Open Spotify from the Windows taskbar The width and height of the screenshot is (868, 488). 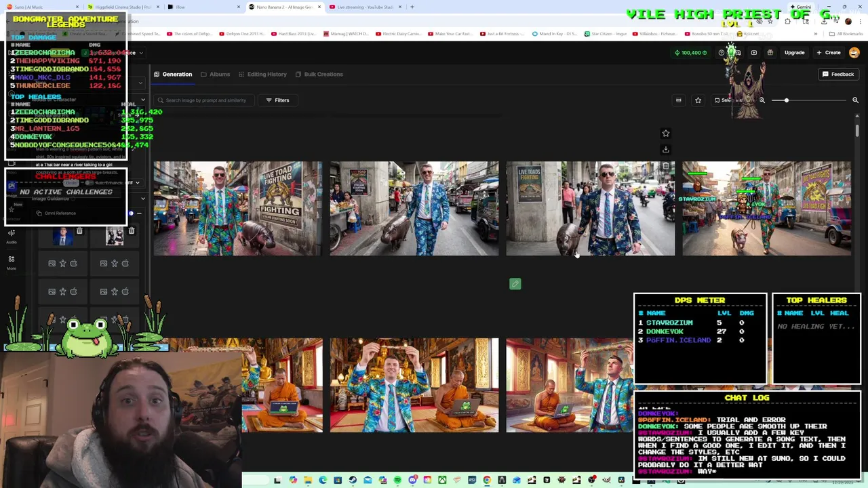[397, 480]
